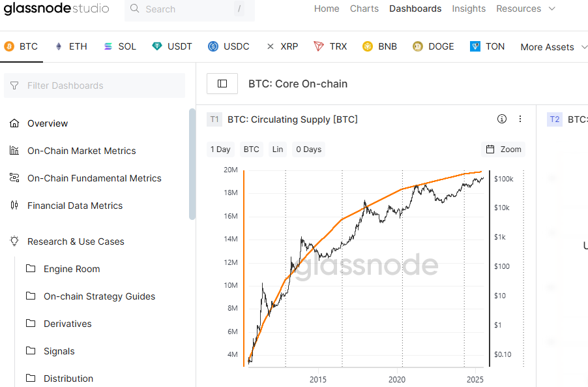Switch to the DOGE asset tab

[434, 46]
